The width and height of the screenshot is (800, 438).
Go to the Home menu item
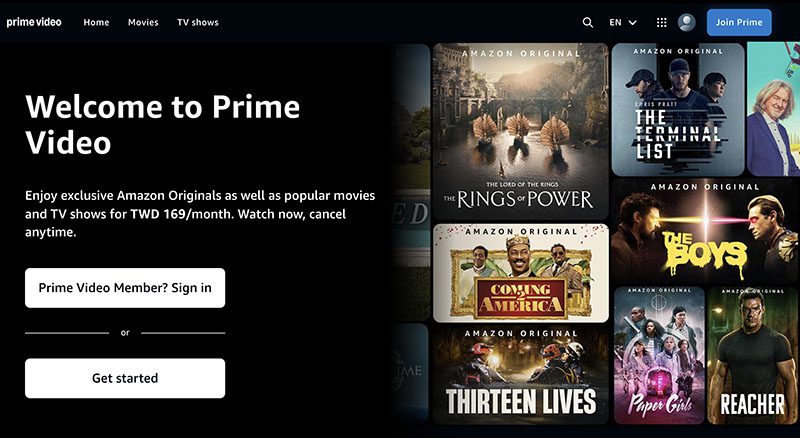(96, 22)
